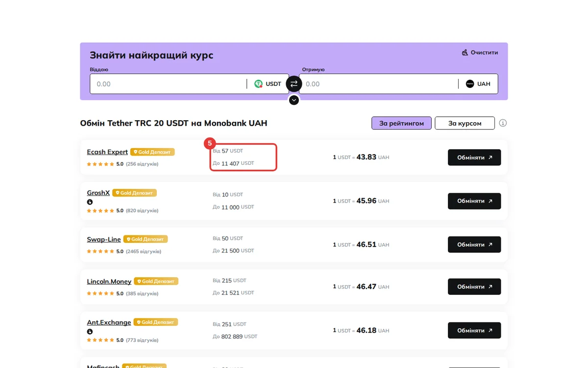
Task: Swap currencies with the round arrows button
Action: click(x=294, y=84)
